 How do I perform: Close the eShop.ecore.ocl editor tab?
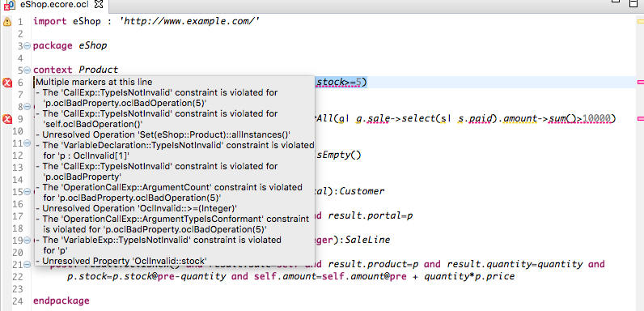pos(99,5)
